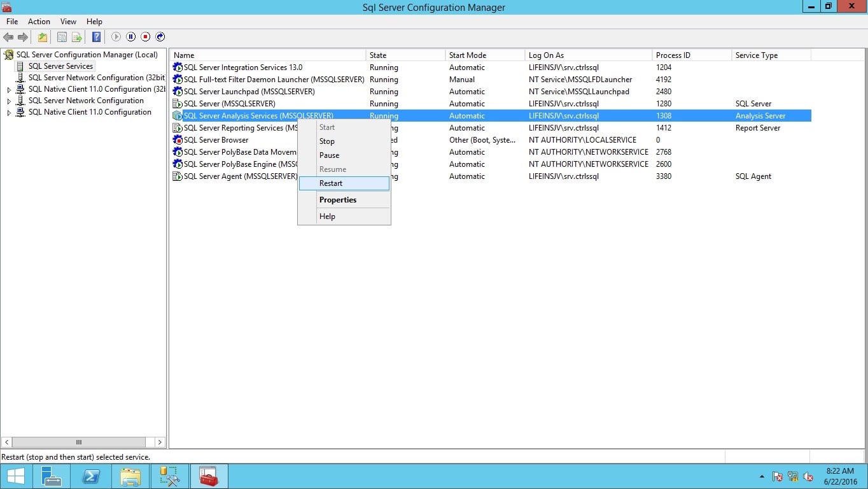The width and height of the screenshot is (868, 489).
Task: Click the tree pane scroll-right arrow
Action: tap(160, 442)
